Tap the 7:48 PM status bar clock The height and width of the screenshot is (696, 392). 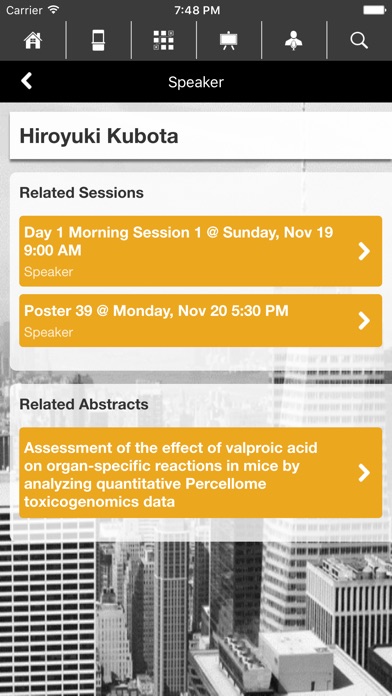(x=197, y=10)
